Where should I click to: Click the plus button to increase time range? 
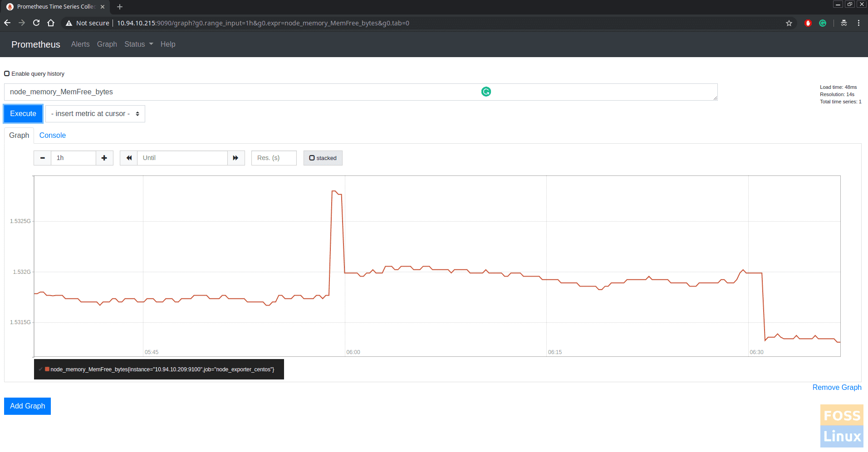click(x=104, y=158)
